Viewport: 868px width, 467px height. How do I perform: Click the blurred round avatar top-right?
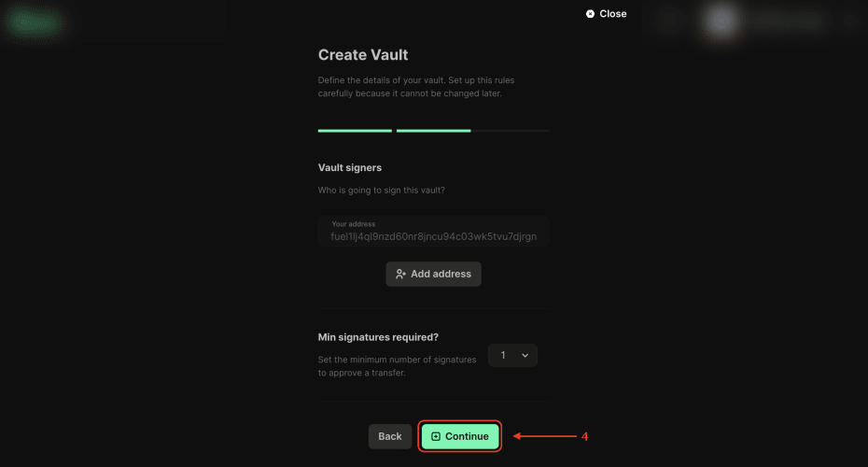(x=721, y=21)
